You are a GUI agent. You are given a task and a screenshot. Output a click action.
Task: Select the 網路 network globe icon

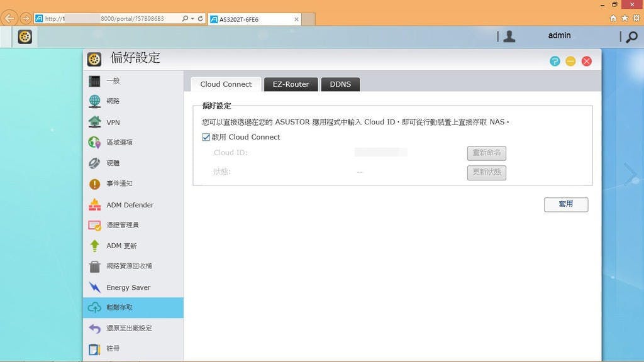[x=94, y=101]
